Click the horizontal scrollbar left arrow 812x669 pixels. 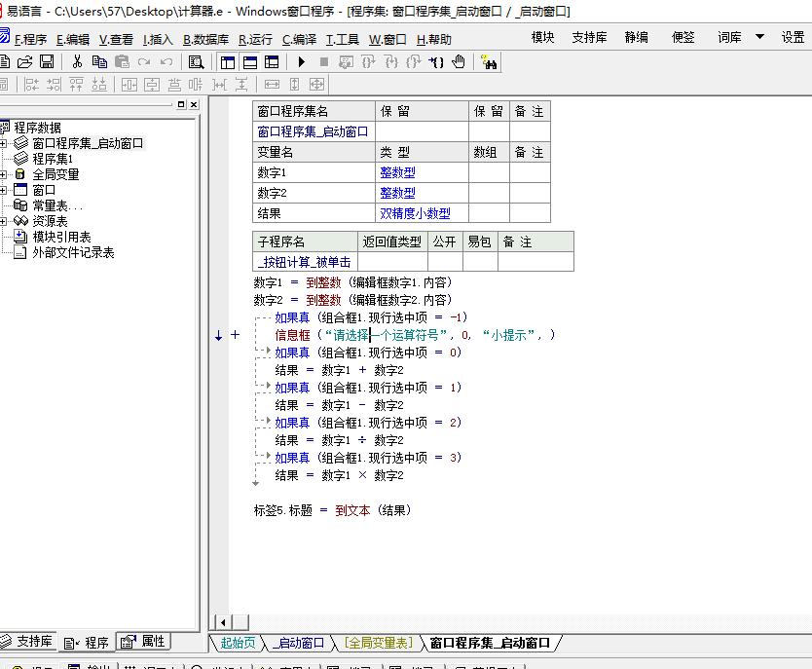(x=223, y=622)
